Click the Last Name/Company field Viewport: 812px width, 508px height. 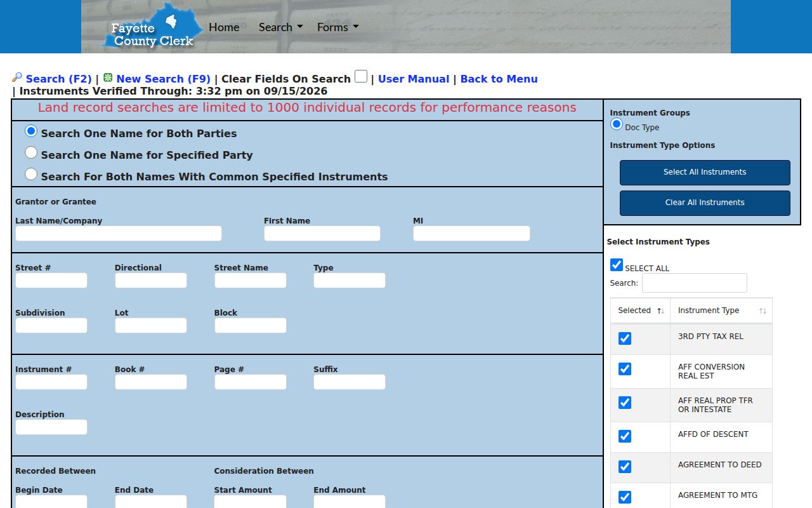click(x=119, y=233)
